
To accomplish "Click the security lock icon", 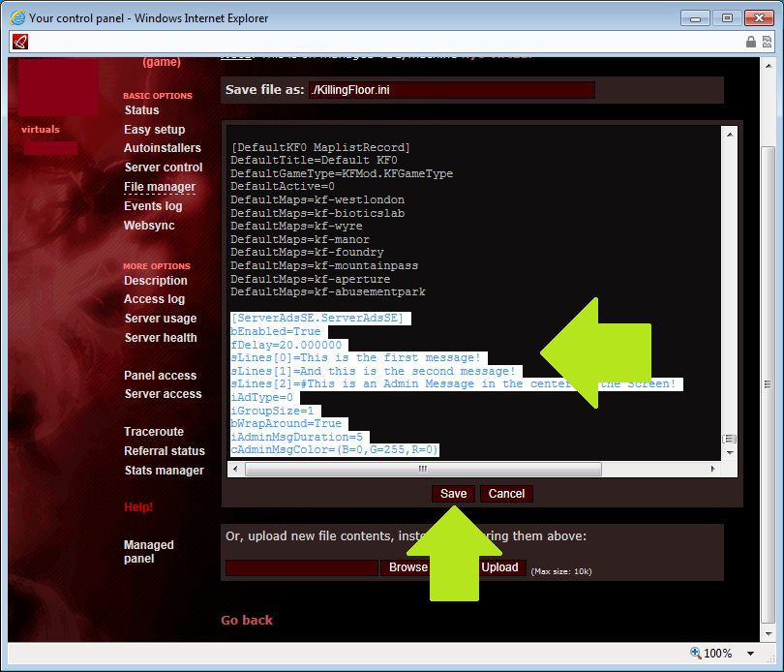I will click(751, 42).
